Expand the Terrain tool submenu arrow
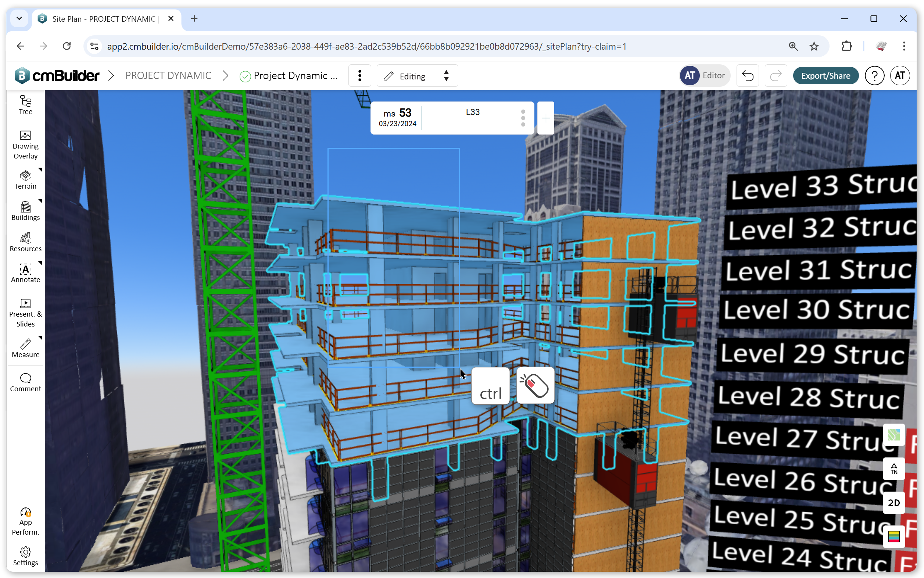The width and height of the screenshot is (924, 578). 40,170
